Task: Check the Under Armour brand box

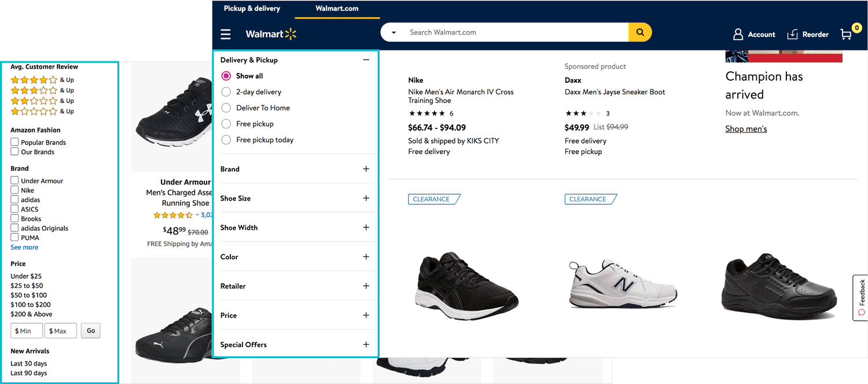Action: point(14,180)
